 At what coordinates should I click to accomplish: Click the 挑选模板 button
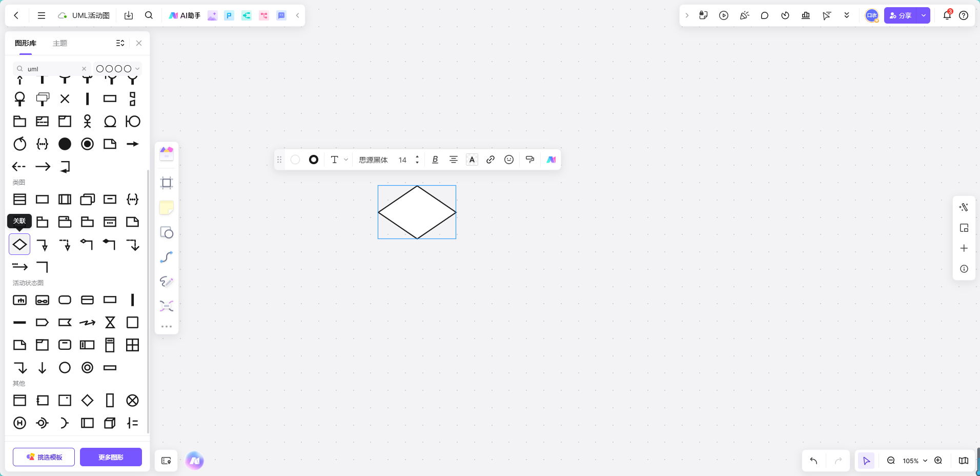[44, 457]
